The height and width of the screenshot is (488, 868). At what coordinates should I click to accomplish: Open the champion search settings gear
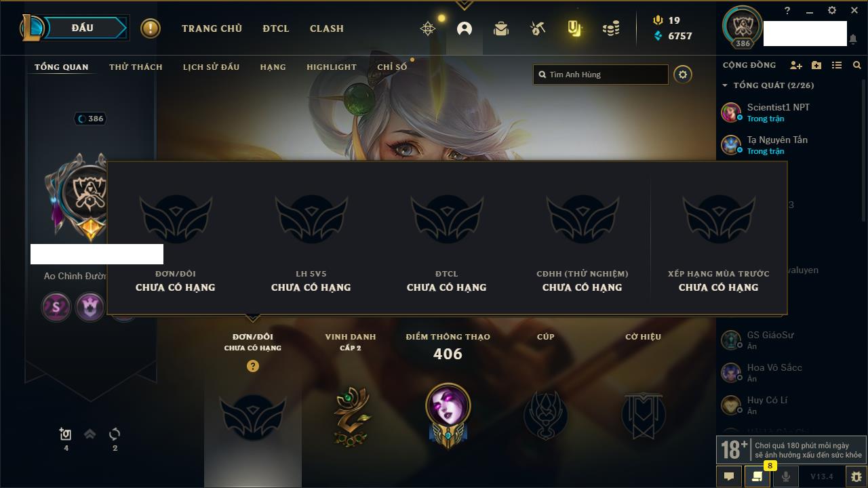683,75
